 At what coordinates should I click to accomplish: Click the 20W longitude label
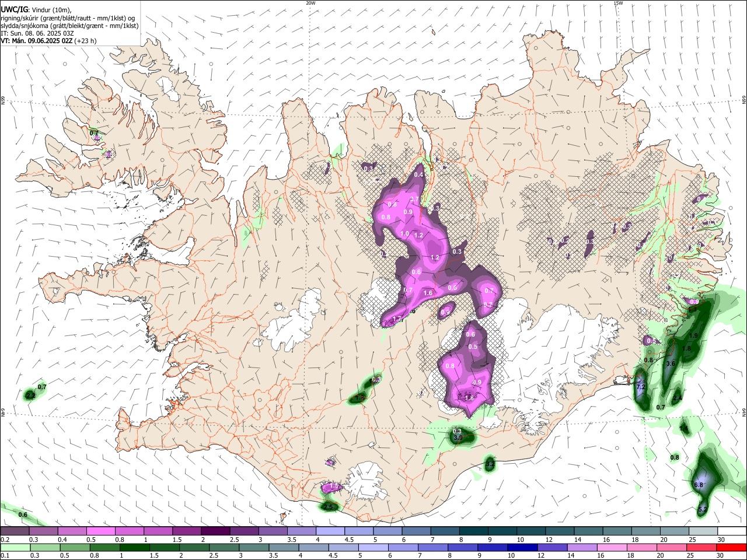coord(310,3)
